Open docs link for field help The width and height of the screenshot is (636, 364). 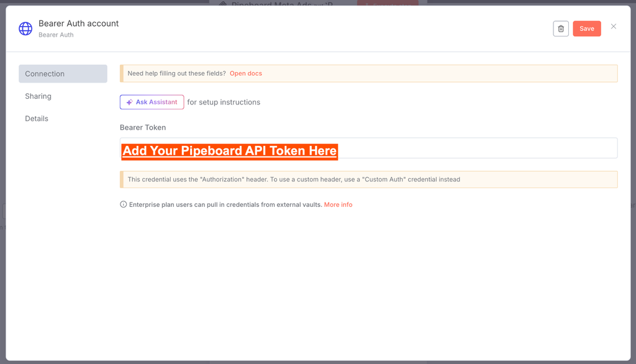click(246, 73)
